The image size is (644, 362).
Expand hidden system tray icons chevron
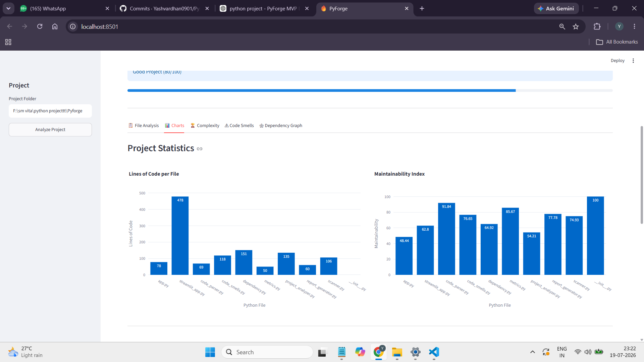coord(532,352)
